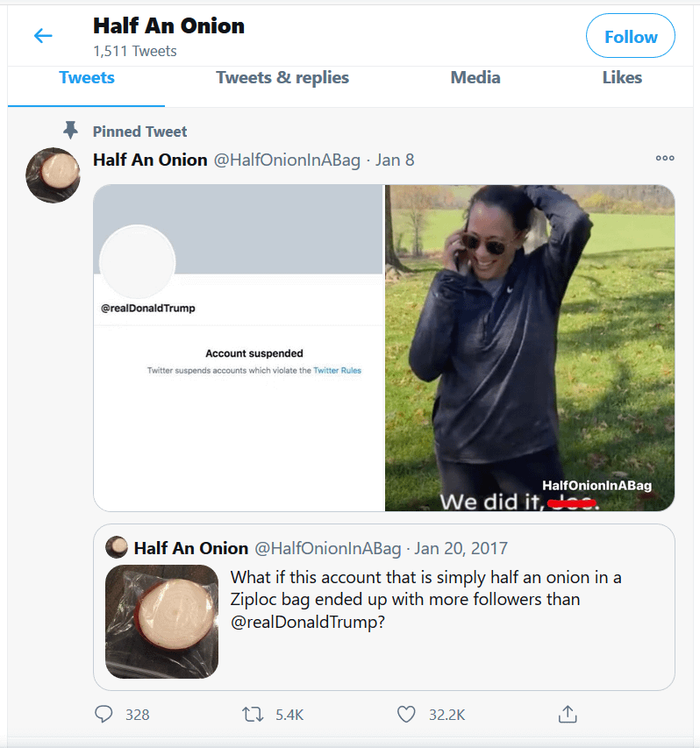Click the Jan 8 tweet date
The width and height of the screenshot is (700, 748).
tap(395, 160)
